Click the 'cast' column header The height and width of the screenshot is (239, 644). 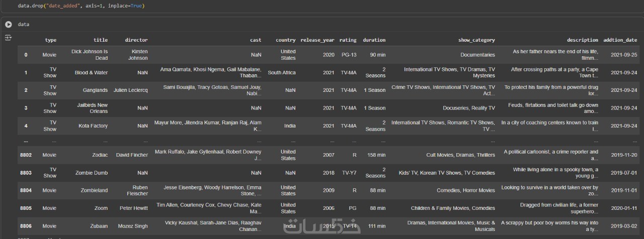256,40
